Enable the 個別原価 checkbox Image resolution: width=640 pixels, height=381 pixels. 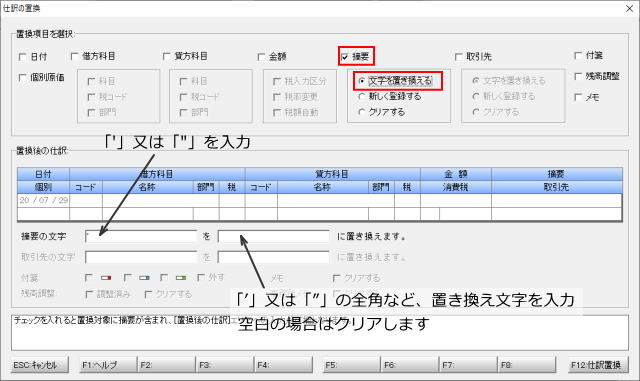(23, 78)
